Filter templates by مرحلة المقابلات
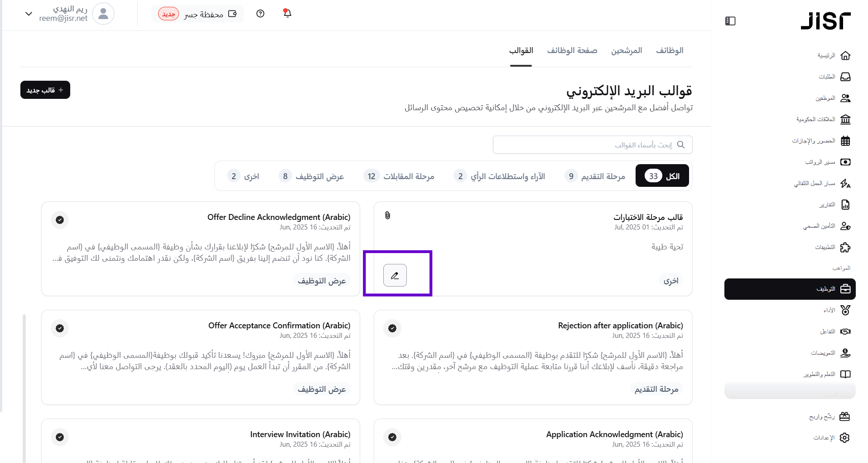Image resolution: width=868 pixels, height=463 pixels. point(399,176)
